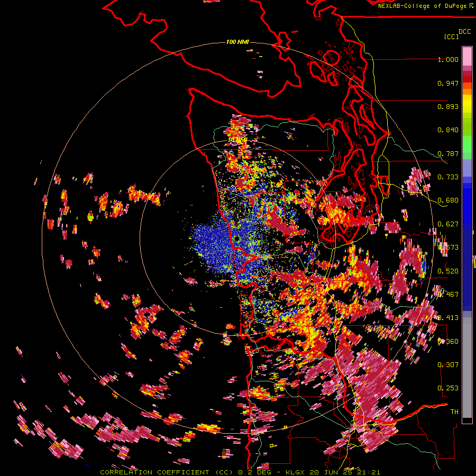Select the 0.893 legend value
This screenshot has width=476, height=476.
[x=448, y=106]
